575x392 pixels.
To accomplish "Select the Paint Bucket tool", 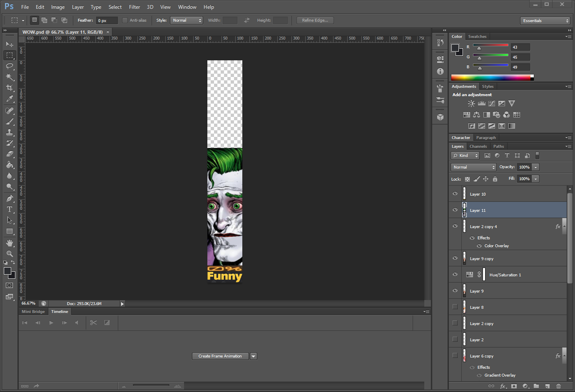I will point(10,165).
